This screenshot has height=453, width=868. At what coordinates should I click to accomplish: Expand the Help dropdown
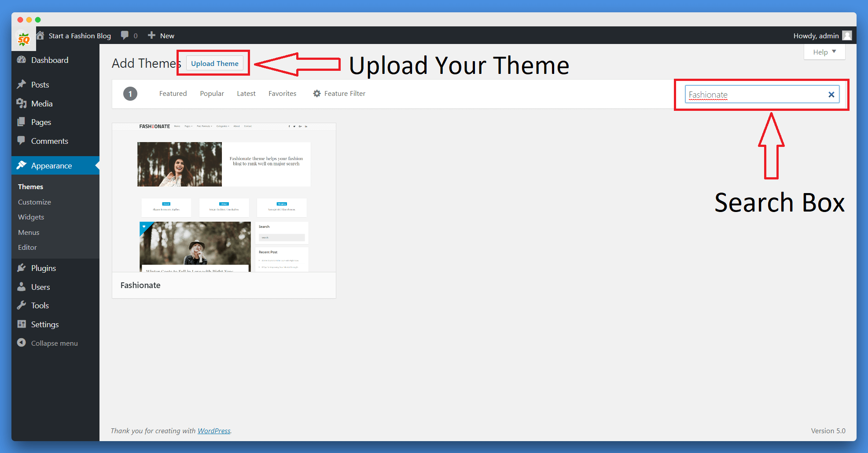coord(824,52)
